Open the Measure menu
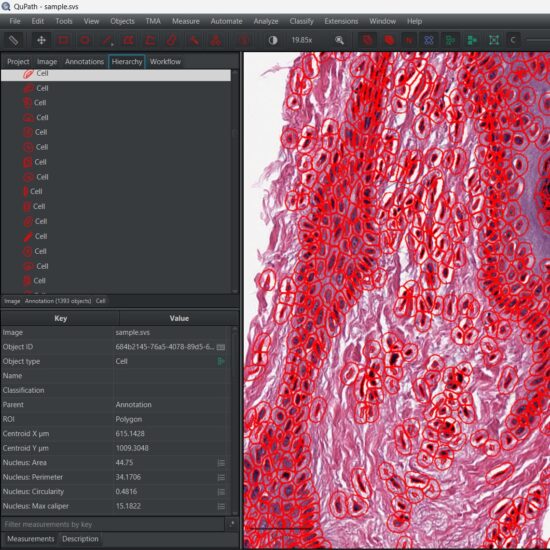Screen dimensions: 550x550 [186, 21]
